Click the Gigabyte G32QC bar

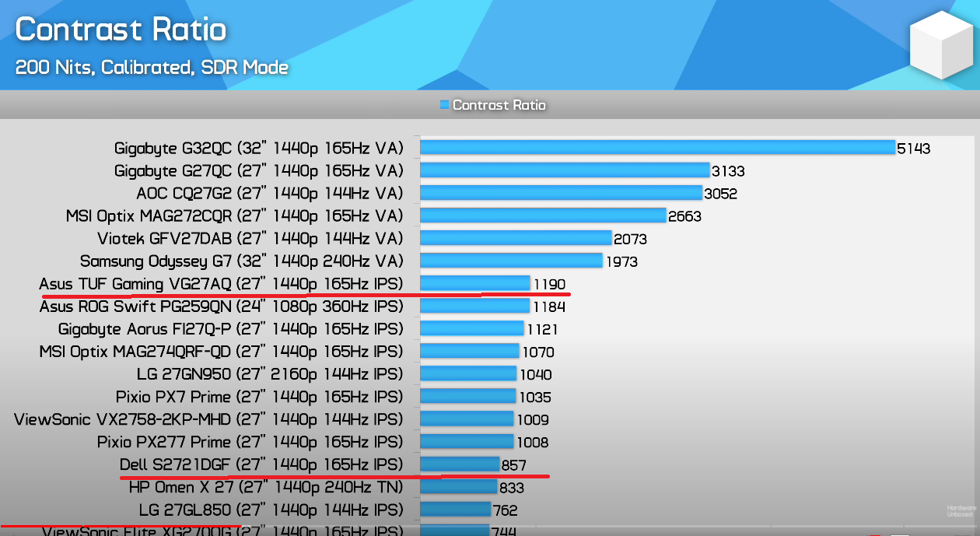pos(657,147)
